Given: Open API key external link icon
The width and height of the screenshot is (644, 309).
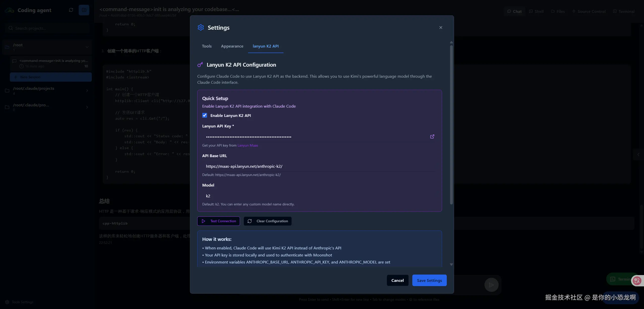Looking at the screenshot, I should coord(432,137).
